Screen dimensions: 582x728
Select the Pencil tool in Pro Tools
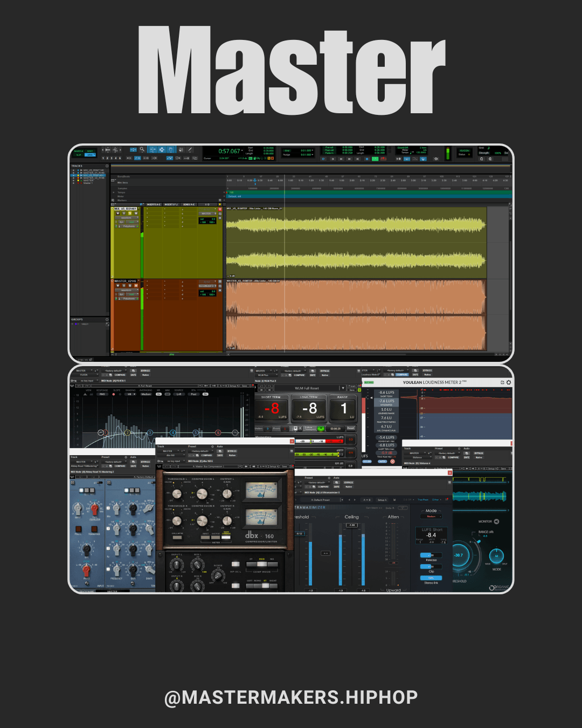pos(190,149)
